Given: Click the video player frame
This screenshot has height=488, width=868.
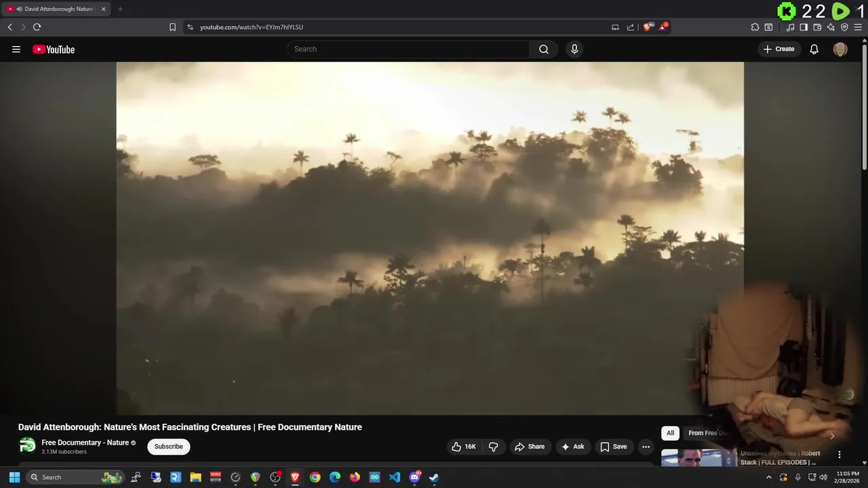Looking at the screenshot, I should click(430, 238).
